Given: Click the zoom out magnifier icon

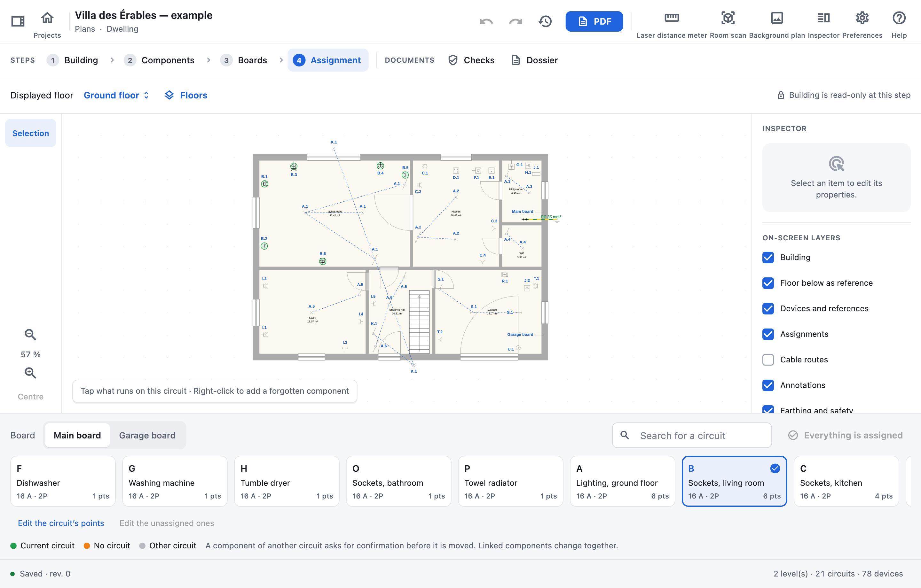Looking at the screenshot, I should point(30,335).
